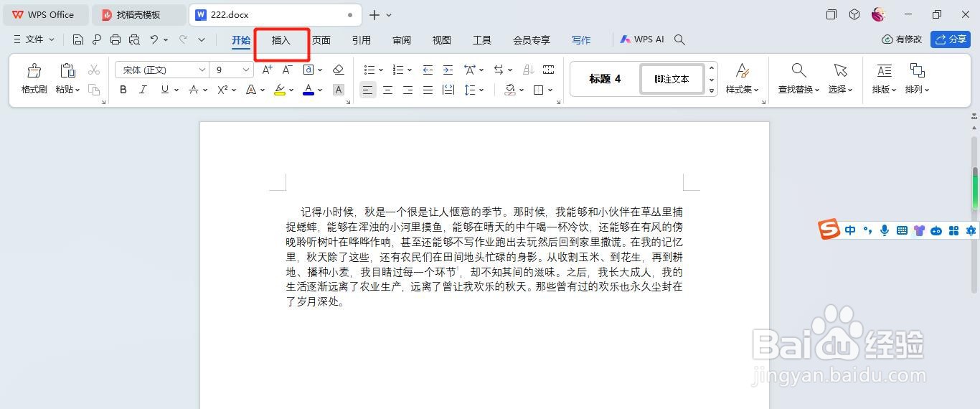The width and height of the screenshot is (980, 409).
Task: Click the Style Set (样式集) icon
Action: click(743, 70)
